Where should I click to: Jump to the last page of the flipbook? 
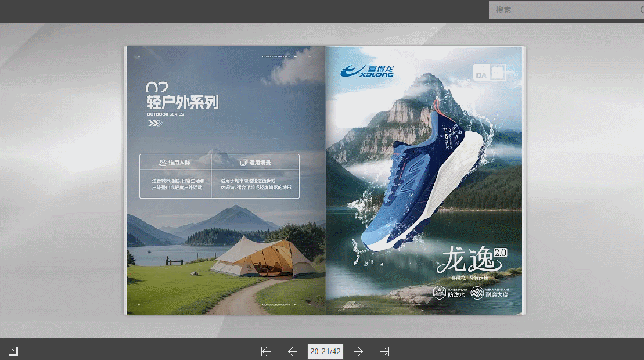pyautogui.click(x=384, y=351)
